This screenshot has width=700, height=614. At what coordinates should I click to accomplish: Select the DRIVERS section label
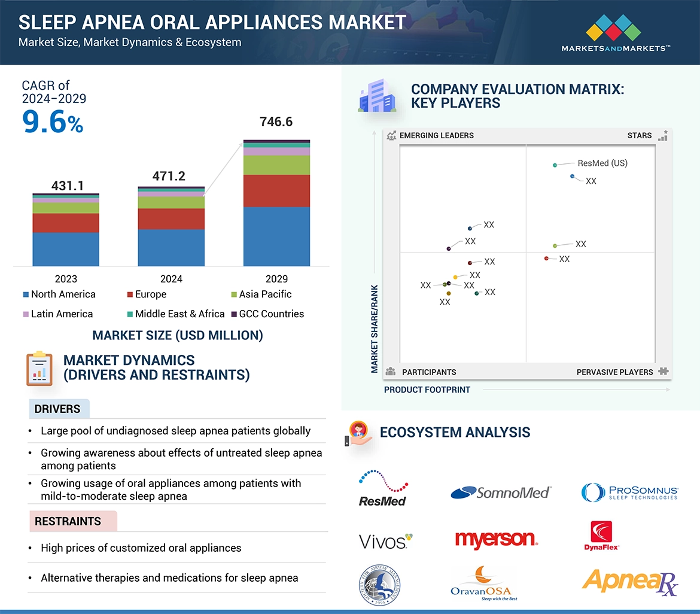point(57,409)
